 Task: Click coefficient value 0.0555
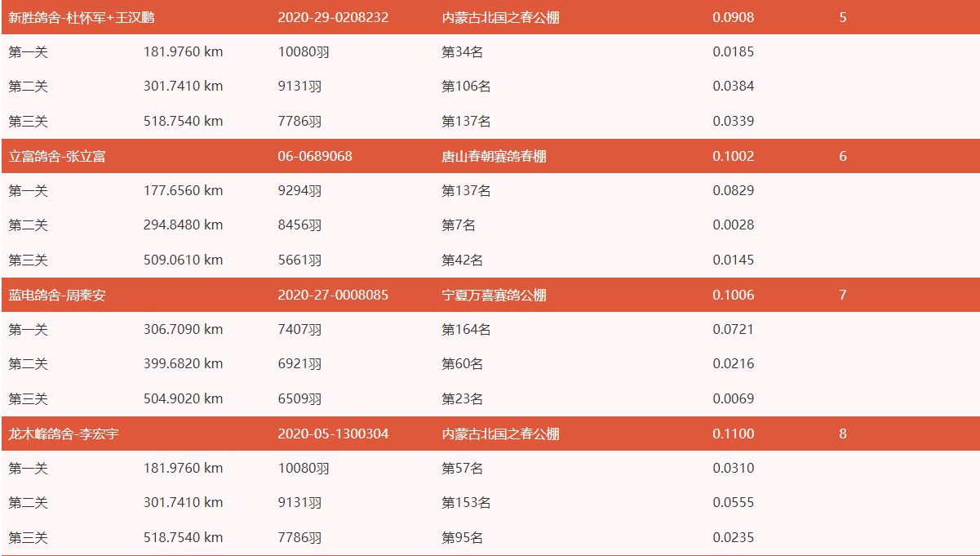pos(734,503)
